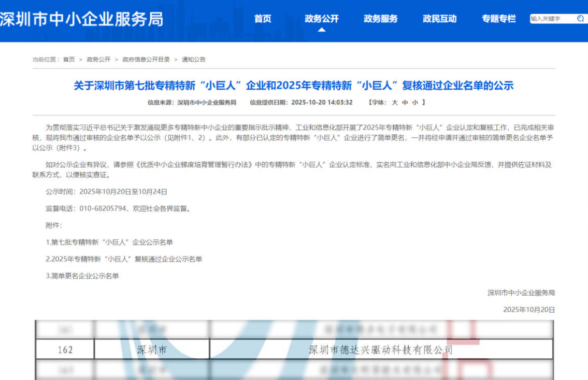Open the 首页 navigation tab
Screen dimensions: 588x380
pos(263,19)
